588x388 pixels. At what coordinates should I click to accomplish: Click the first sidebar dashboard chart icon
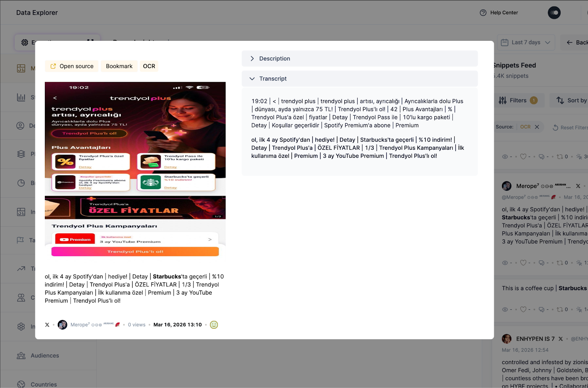pos(21,68)
